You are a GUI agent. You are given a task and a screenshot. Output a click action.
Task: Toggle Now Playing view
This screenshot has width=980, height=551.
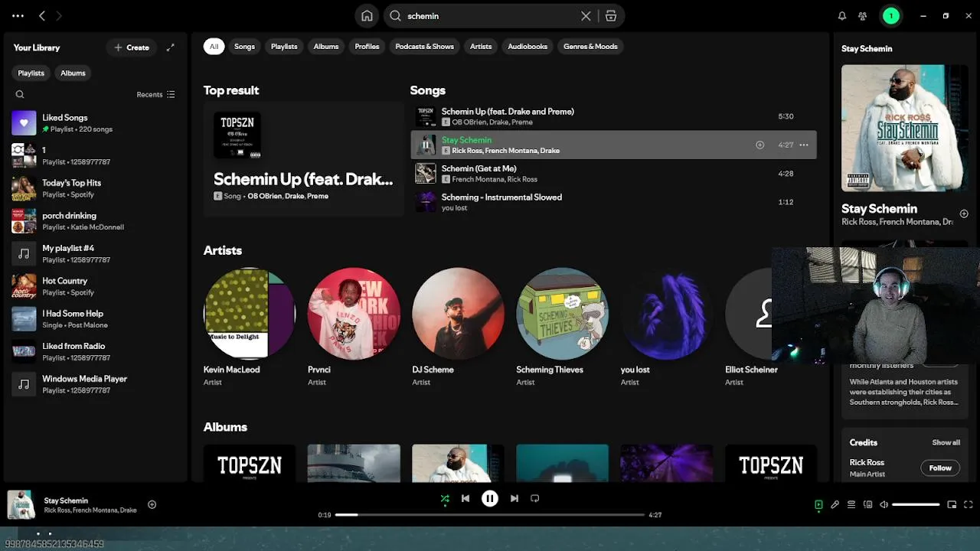[818, 504]
